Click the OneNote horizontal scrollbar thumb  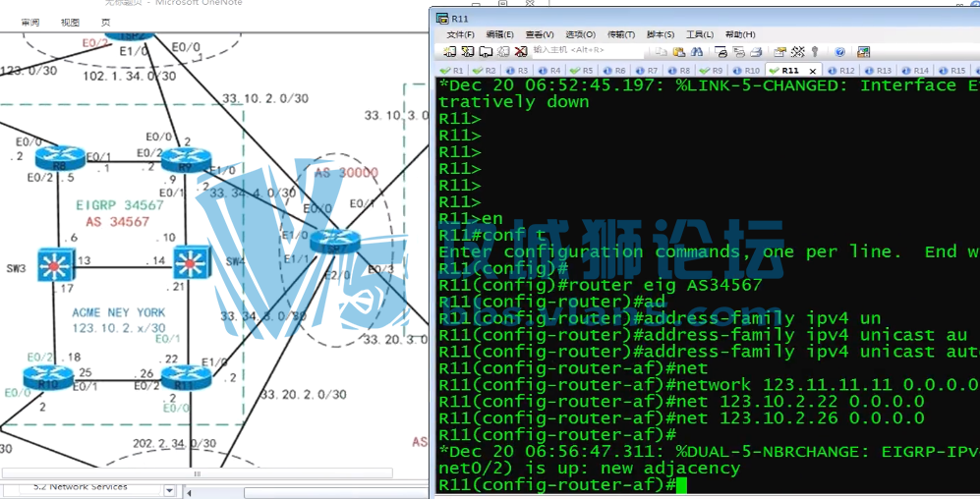[x=198, y=473]
